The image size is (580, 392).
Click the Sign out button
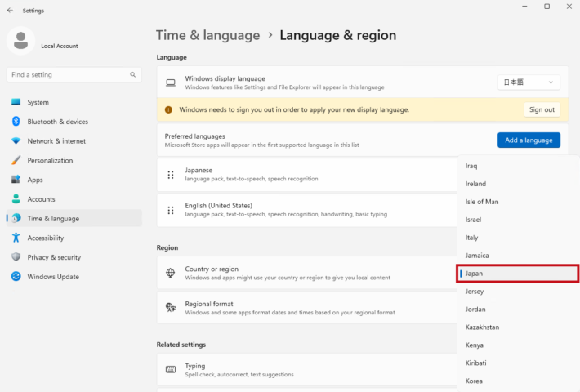pos(542,109)
